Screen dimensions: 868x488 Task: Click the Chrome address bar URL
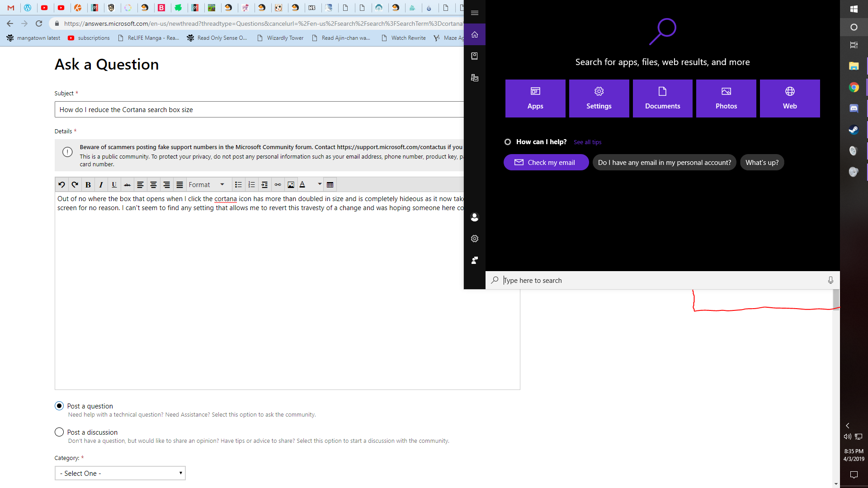click(x=263, y=23)
